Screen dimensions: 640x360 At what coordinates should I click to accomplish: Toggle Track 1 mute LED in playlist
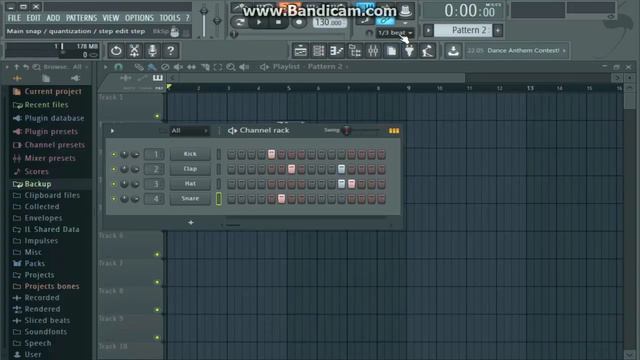click(157, 116)
